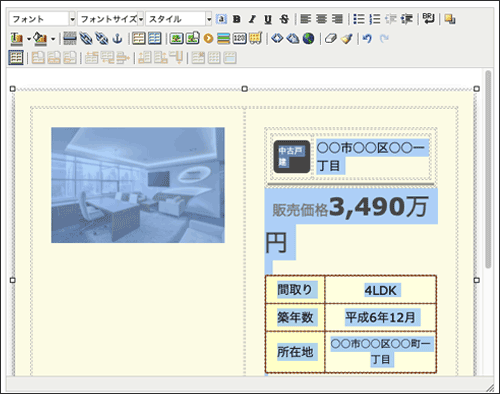This screenshot has height=394, width=500.
Task: Insert a link with chain icon
Action: tap(86, 39)
